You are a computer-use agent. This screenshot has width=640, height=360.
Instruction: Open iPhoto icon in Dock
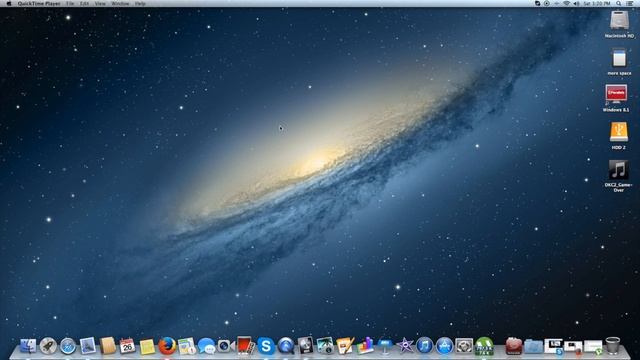(325, 346)
